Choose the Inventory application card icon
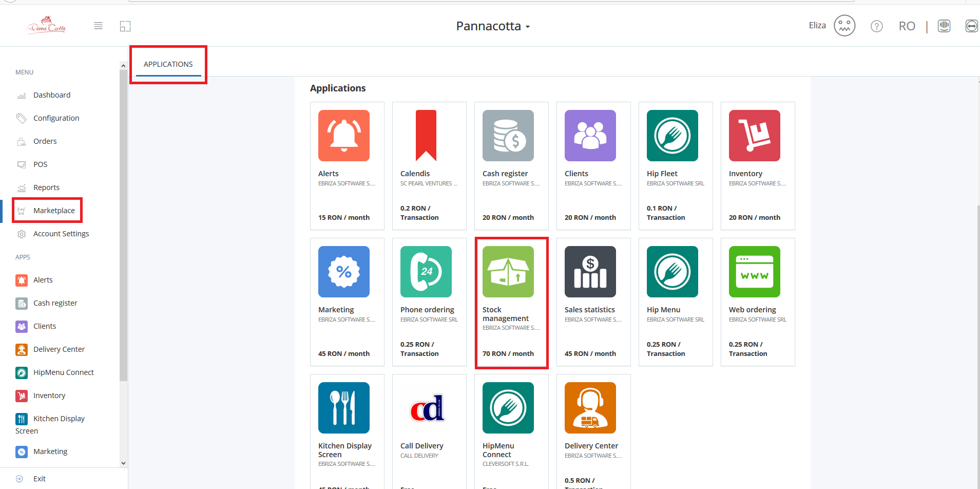Image resolution: width=980 pixels, height=489 pixels. point(755,136)
